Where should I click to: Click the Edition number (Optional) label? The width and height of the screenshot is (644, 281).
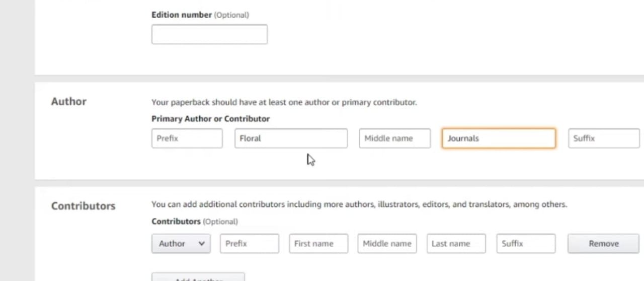(x=200, y=15)
